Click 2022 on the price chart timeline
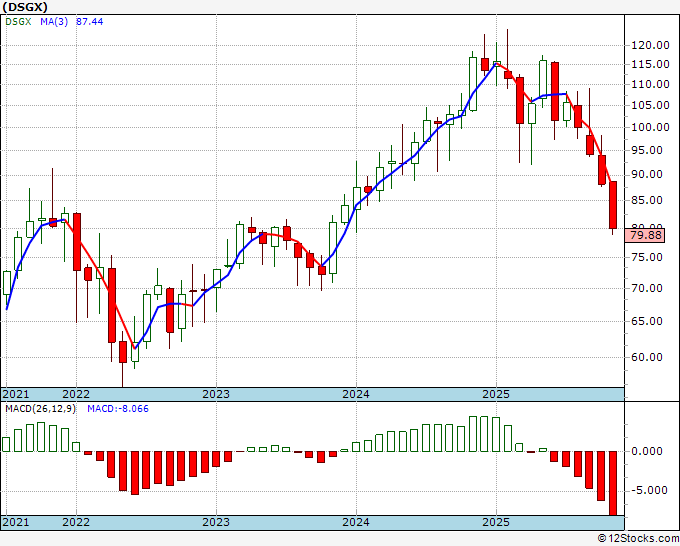The width and height of the screenshot is (680, 546). tap(76, 394)
